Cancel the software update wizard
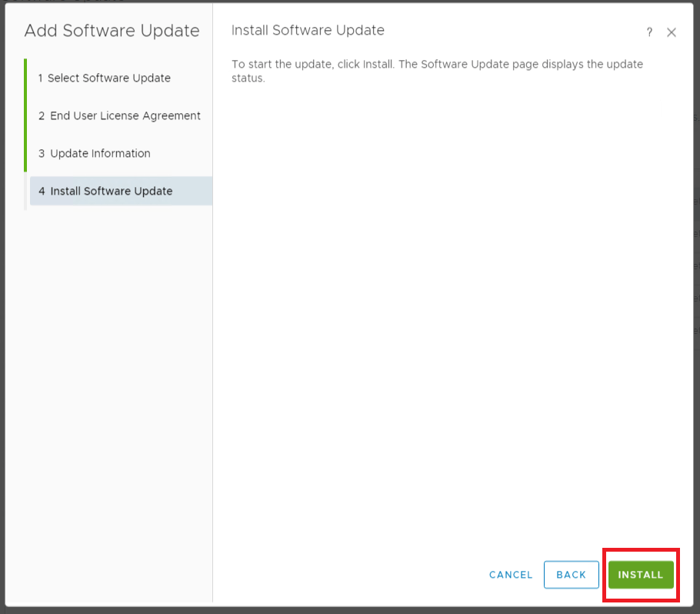The height and width of the screenshot is (614, 700). click(511, 575)
